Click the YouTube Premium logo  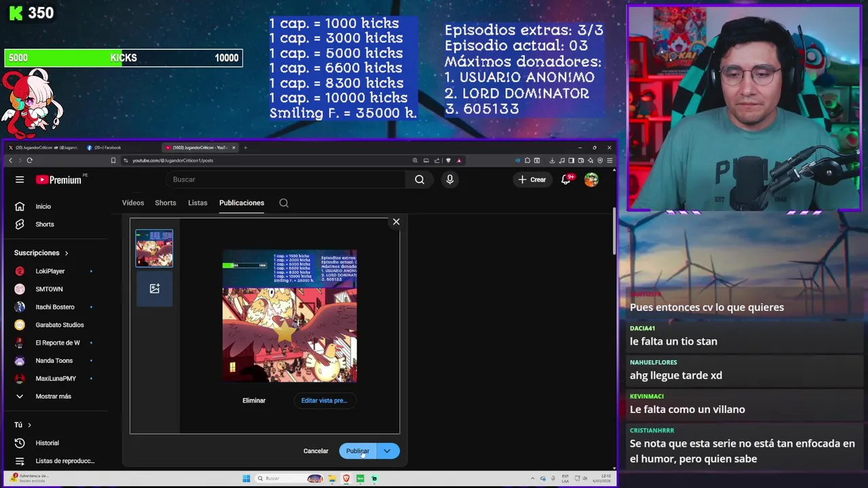pos(60,180)
